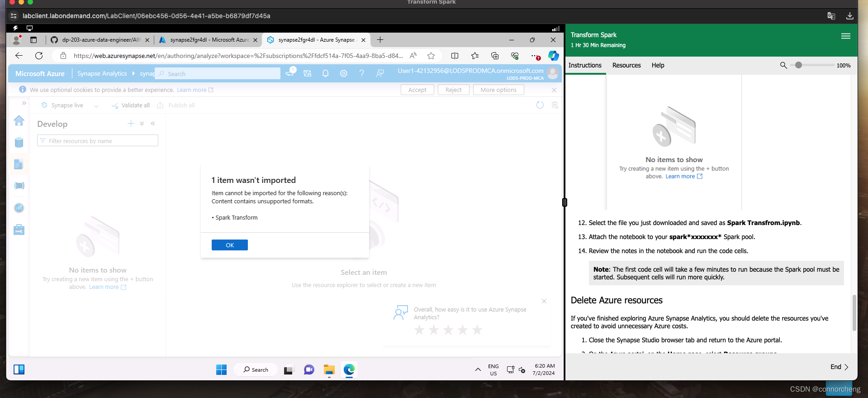The width and height of the screenshot is (868, 398).
Task: Reject optional cookies
Action: pyautogui.click(x=453, y=90)
